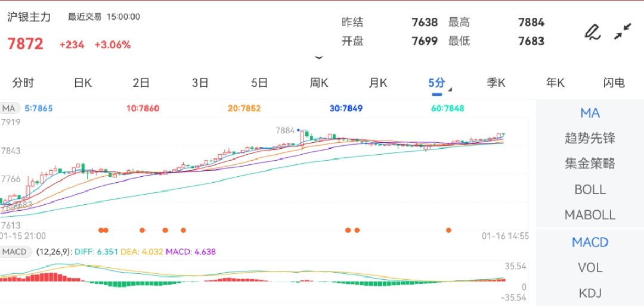The height and width of the screenshot is (306, 644).
Task: Click the MA 20:7852 value
Action: coord(244,108)
